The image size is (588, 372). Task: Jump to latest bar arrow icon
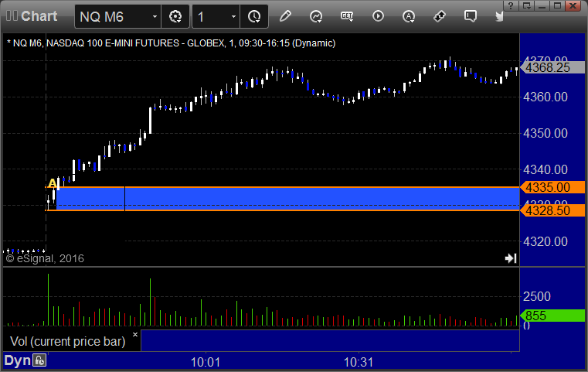[x=511, y=258]
